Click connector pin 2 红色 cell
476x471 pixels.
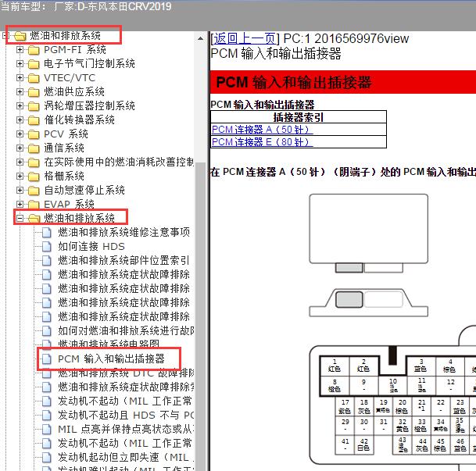click(x=363, y=366)
